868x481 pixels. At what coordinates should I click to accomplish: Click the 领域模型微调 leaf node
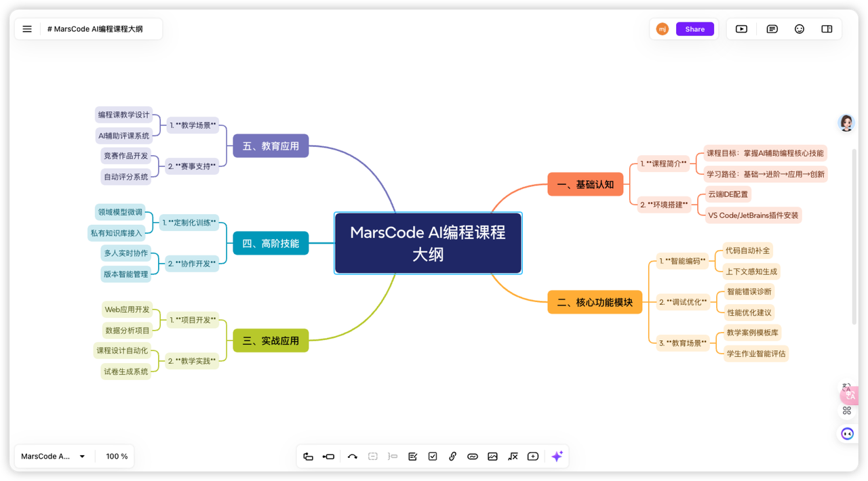pos(120,212)
